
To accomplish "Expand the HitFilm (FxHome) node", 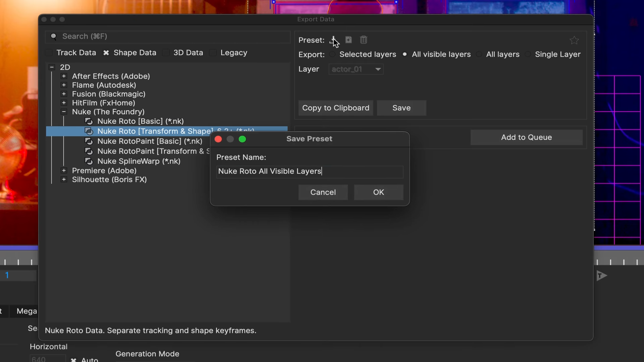I will (x=64, y=103).
